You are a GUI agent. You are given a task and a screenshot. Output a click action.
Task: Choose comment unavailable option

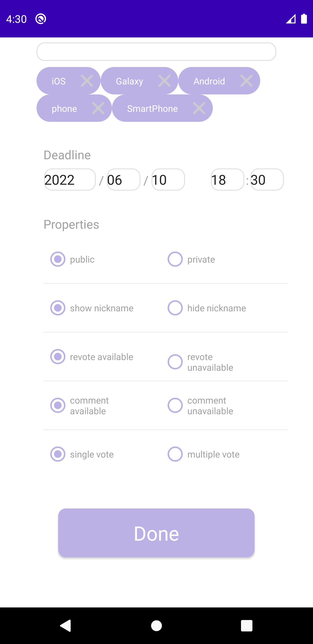(175, 405)
